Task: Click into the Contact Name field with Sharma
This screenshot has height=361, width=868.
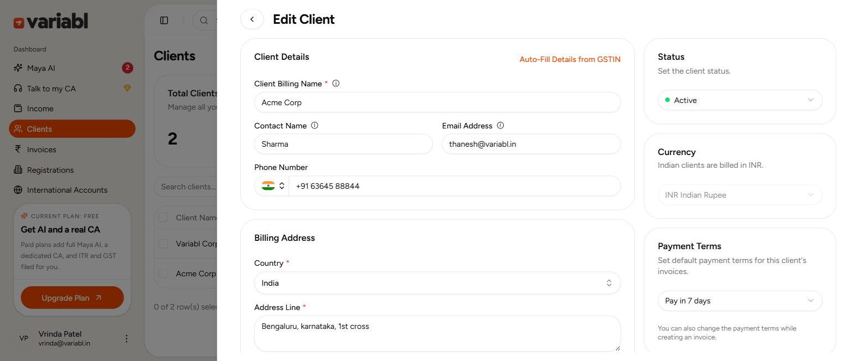Action: pyautogui.click(x=343, y=144)
